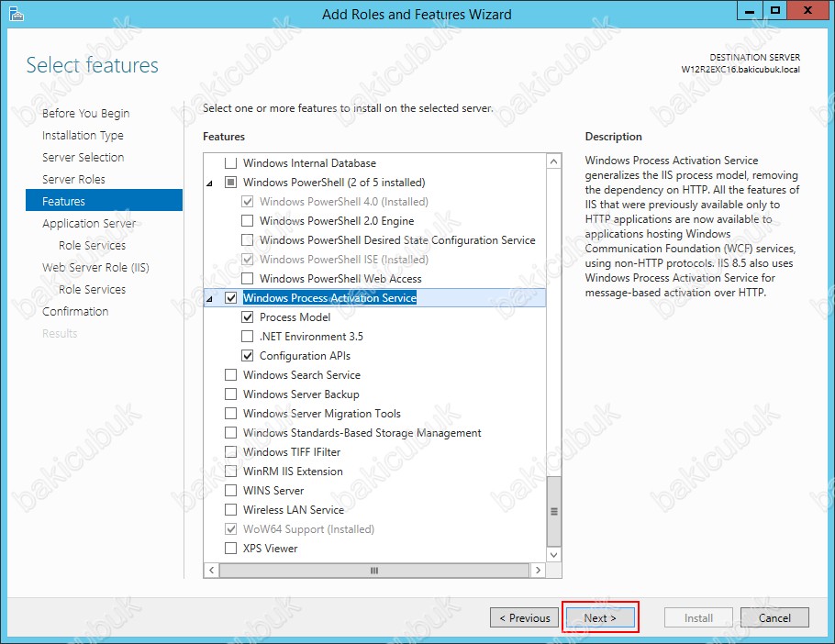Screen dimensions: 835x644
Task: Click the vertical scrollbar thumb of features list
Action: tap(554, 512)
